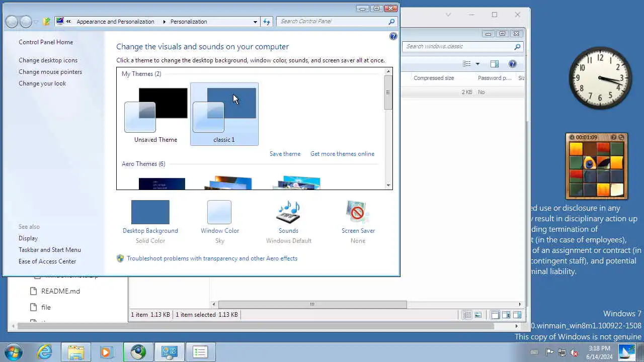
Task: Open Troubleshoot transparency and Aero effects link
Action: (212, 258)
